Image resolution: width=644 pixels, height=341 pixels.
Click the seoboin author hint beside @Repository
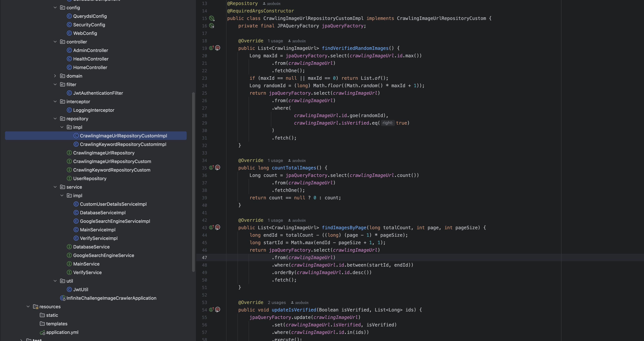[x=272, y=4]
